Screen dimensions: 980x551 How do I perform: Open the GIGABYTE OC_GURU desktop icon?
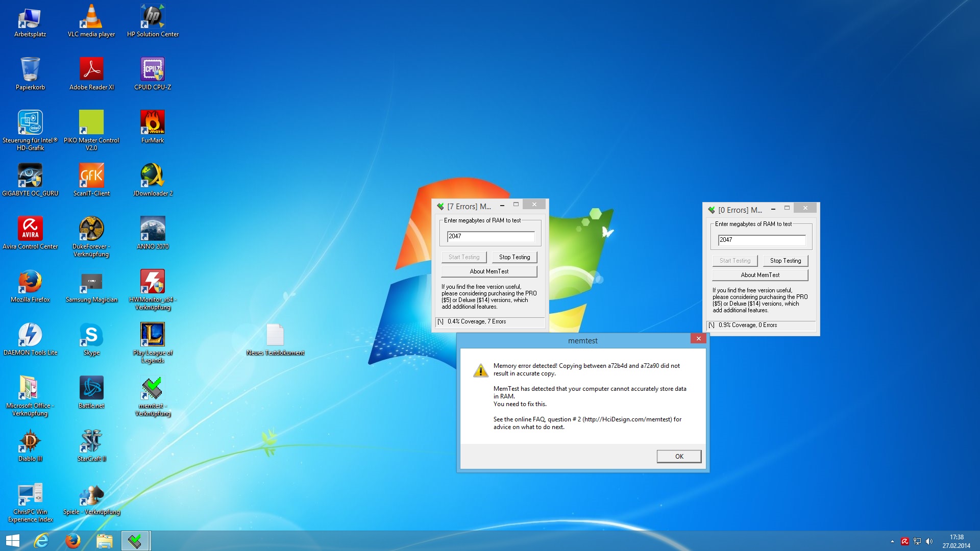pyautogui.click(x=30, y=176)
